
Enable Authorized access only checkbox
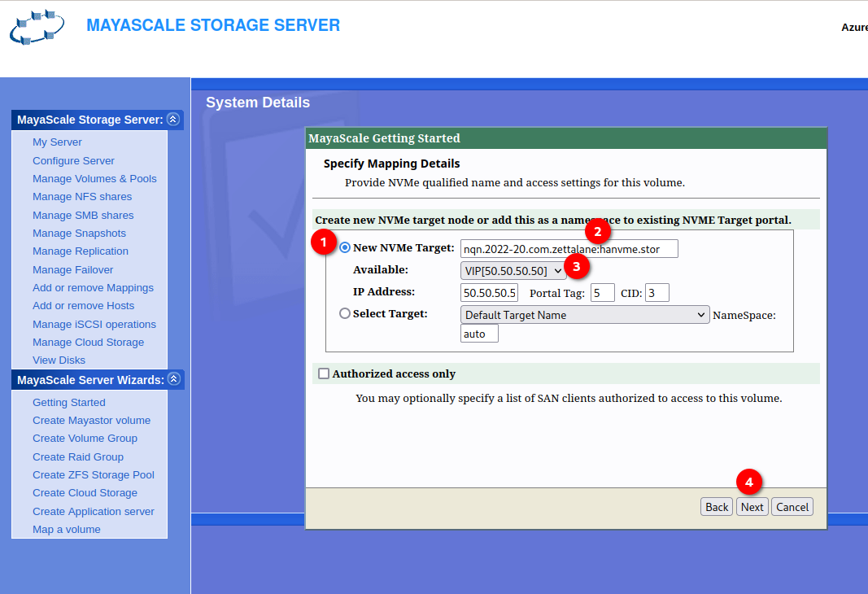[x=324, y=373]
